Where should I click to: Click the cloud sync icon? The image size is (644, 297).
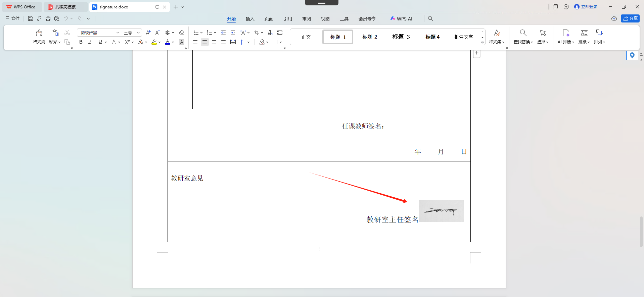tap(614, 18)
